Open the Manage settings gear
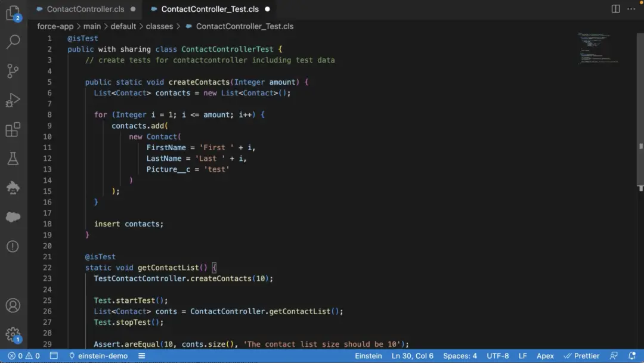The width and height of the screenshot is (644, 363). coord(13,334)
